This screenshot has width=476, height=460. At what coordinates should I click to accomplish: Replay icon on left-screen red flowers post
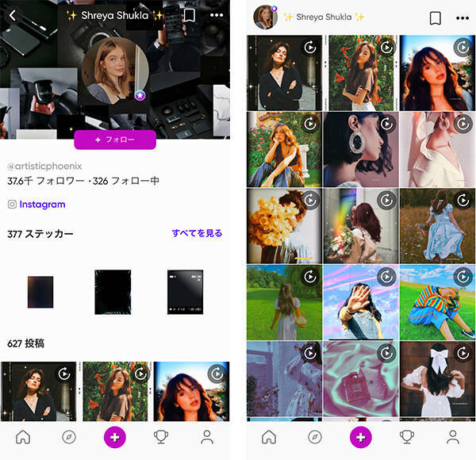click(141, 374)
